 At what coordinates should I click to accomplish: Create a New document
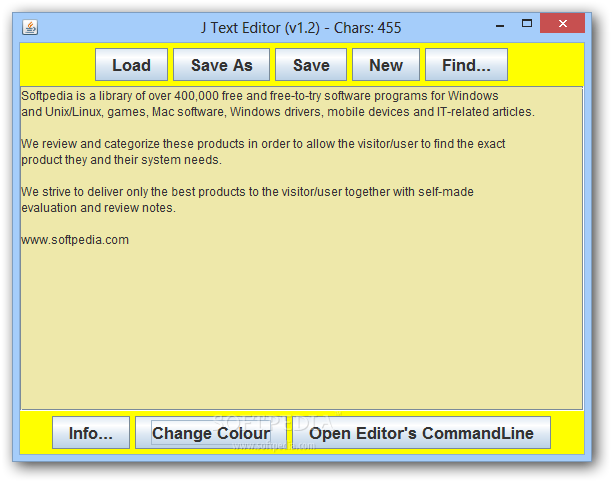(x=386, y=65)
